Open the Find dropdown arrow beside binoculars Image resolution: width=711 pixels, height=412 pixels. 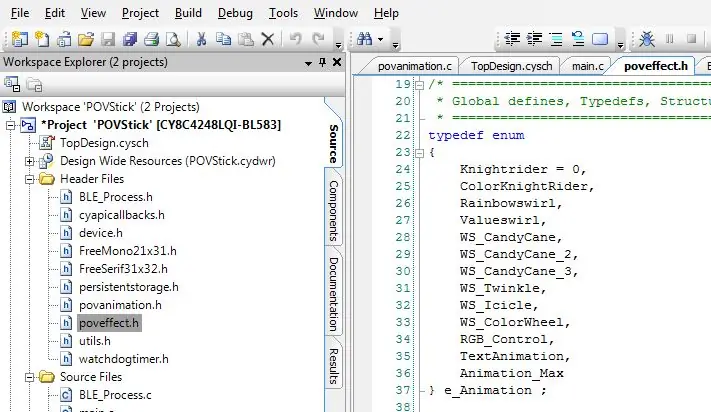(380, 39)
